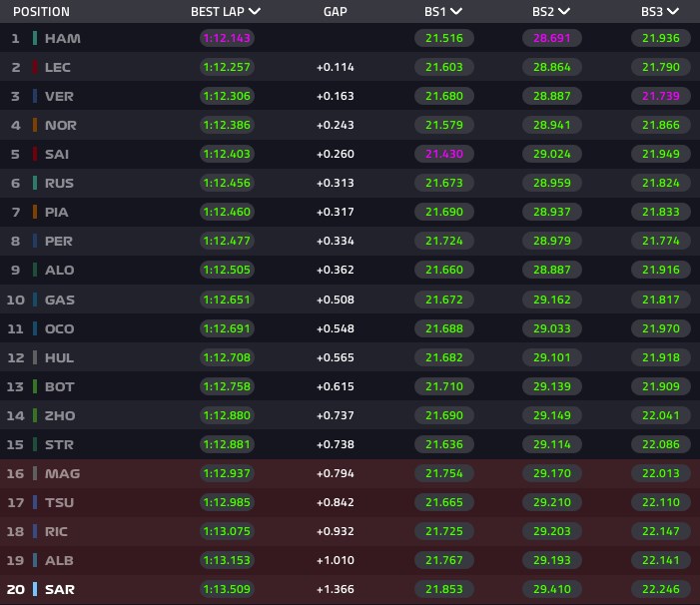Click the light blue team color bar beside SAR
700x605 pixels.
35,589
